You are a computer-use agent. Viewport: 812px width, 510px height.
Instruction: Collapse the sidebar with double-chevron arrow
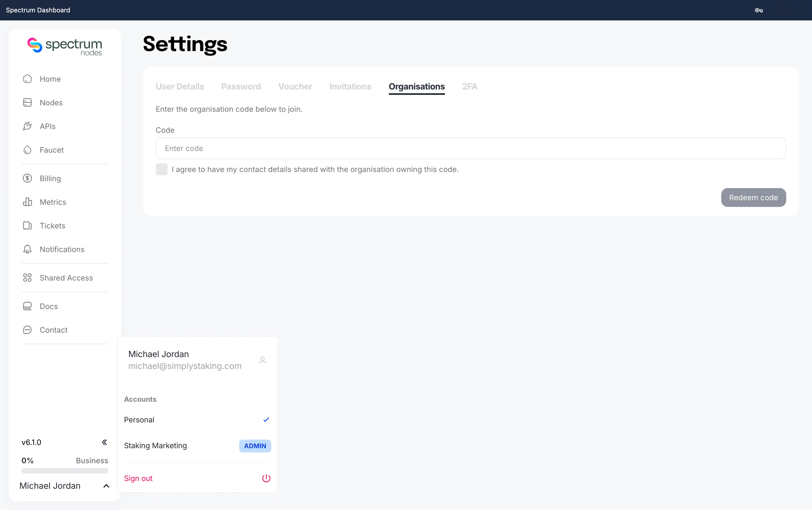104,442
